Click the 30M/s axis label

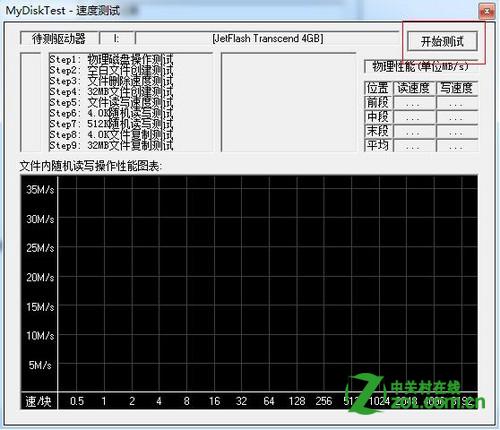(40, 219)
